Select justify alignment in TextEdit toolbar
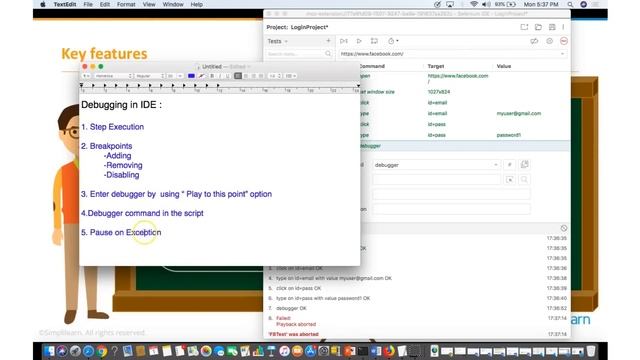640x360 pixels. (x=261, y=76)
